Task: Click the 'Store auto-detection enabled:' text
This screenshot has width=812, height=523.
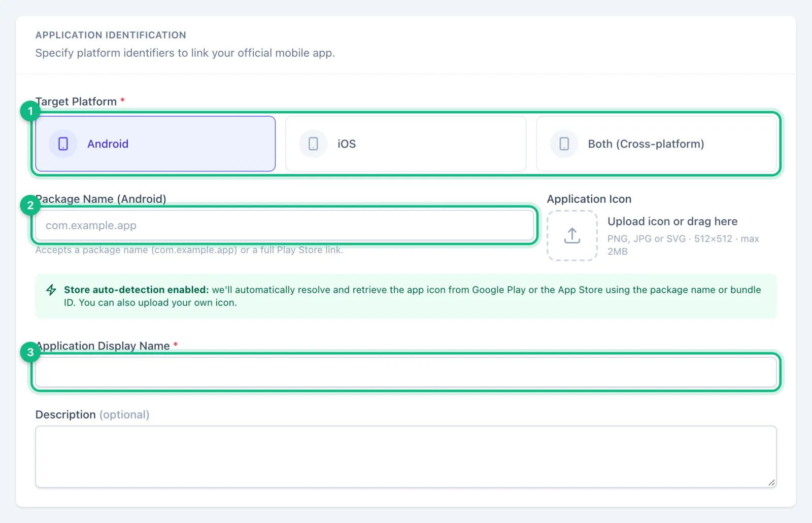Action: (137, 290)
